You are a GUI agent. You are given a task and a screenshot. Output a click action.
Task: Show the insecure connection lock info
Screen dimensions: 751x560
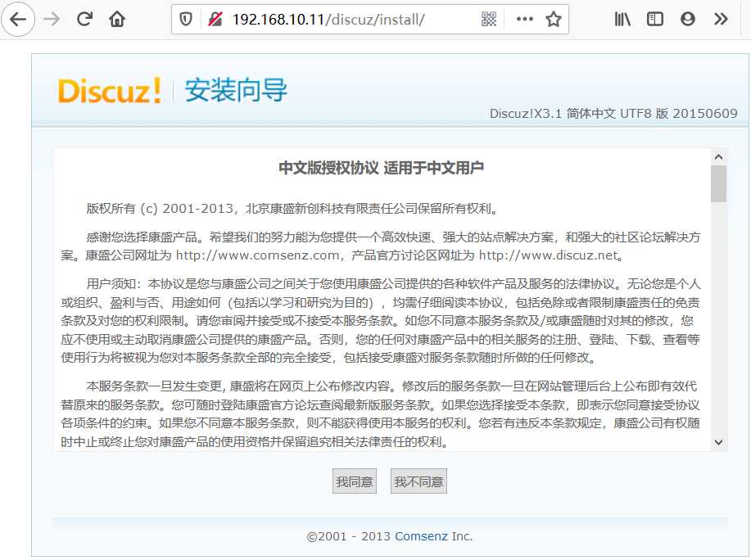pos(215,19)
